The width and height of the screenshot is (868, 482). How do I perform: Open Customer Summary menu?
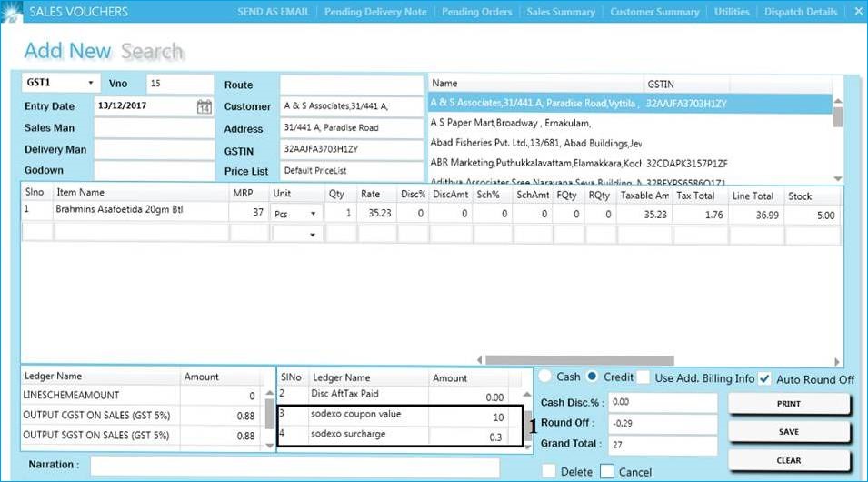(x=655, y=12)
